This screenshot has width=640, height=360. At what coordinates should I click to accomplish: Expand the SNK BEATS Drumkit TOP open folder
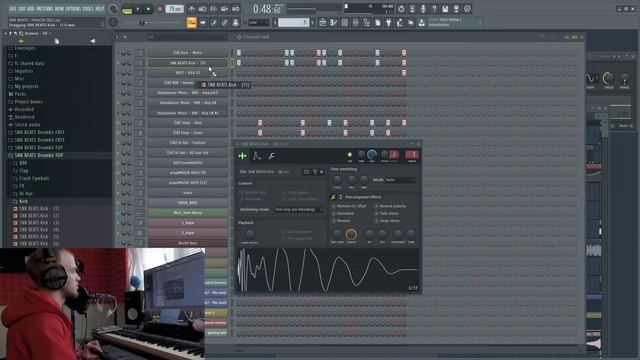point(39,155)
